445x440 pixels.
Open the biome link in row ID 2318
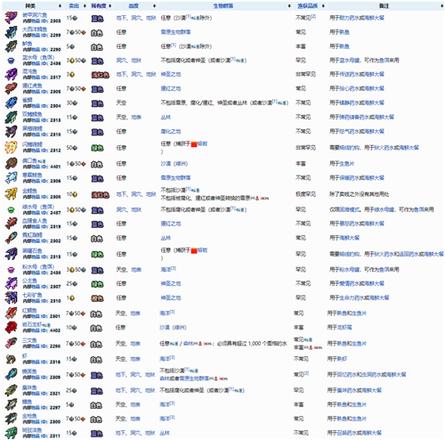171,131
